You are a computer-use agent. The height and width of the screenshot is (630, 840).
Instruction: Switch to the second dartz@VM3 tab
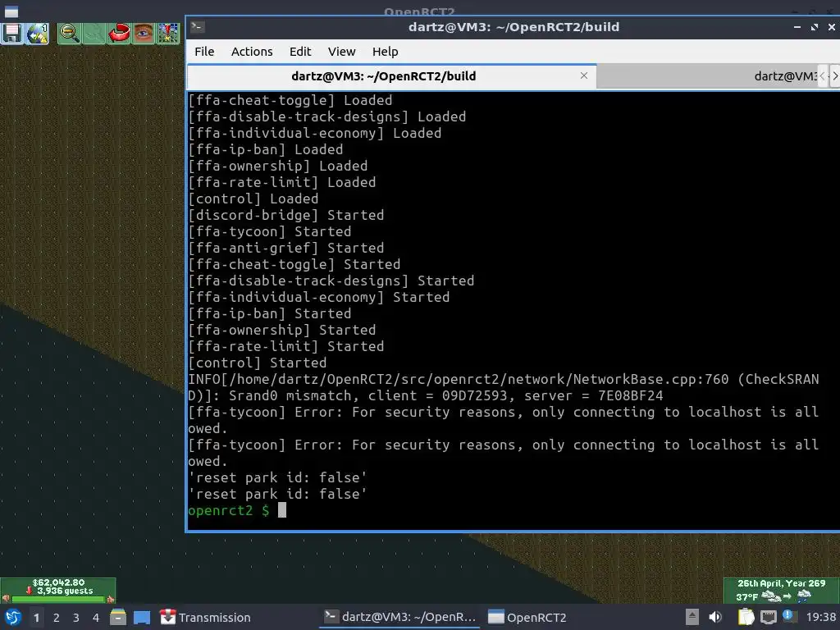point(707,76)
